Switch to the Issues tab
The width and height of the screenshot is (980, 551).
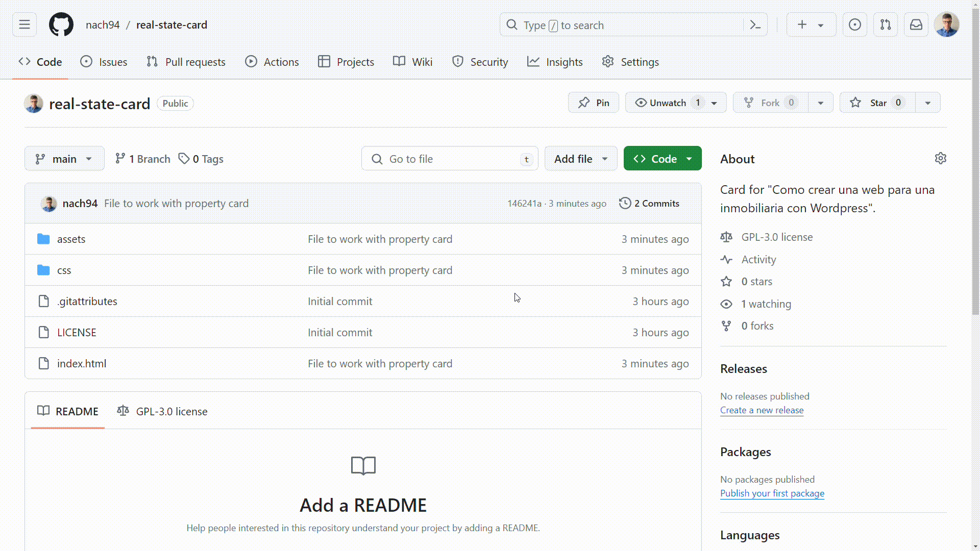(x=104, y=62)
